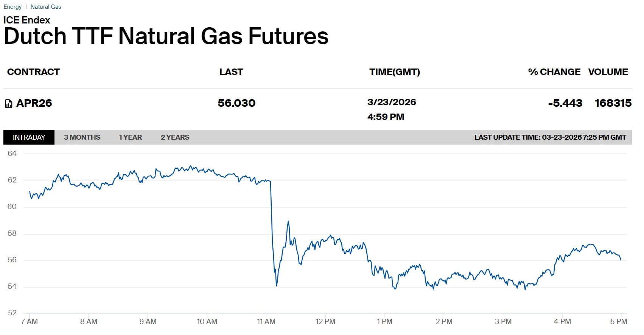The height and width of the screenshot is (335, 644).
Task: Switch to the 3 MONTHS tab
Action: coord(82,137)
